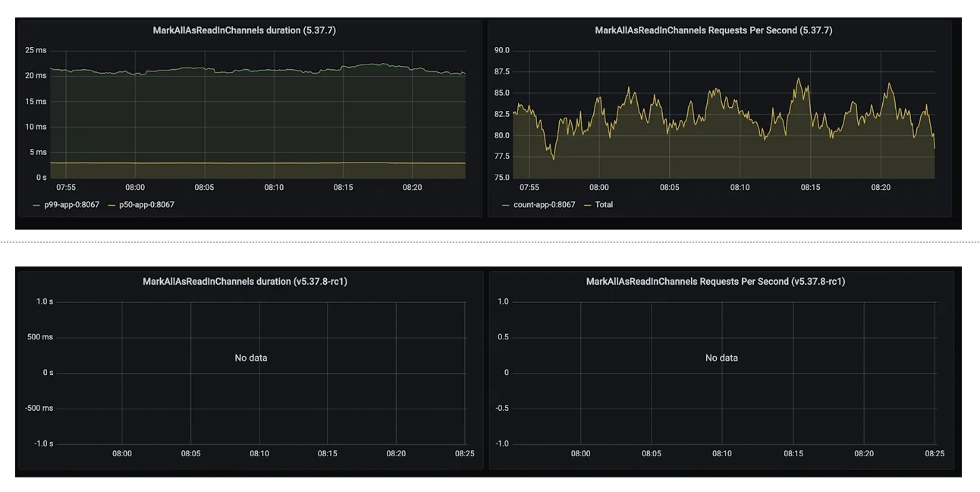Click the '-0.5' y-axis label
Image resolution: width=980 pixels, height=492 pixels.
[x=502, y=408]
